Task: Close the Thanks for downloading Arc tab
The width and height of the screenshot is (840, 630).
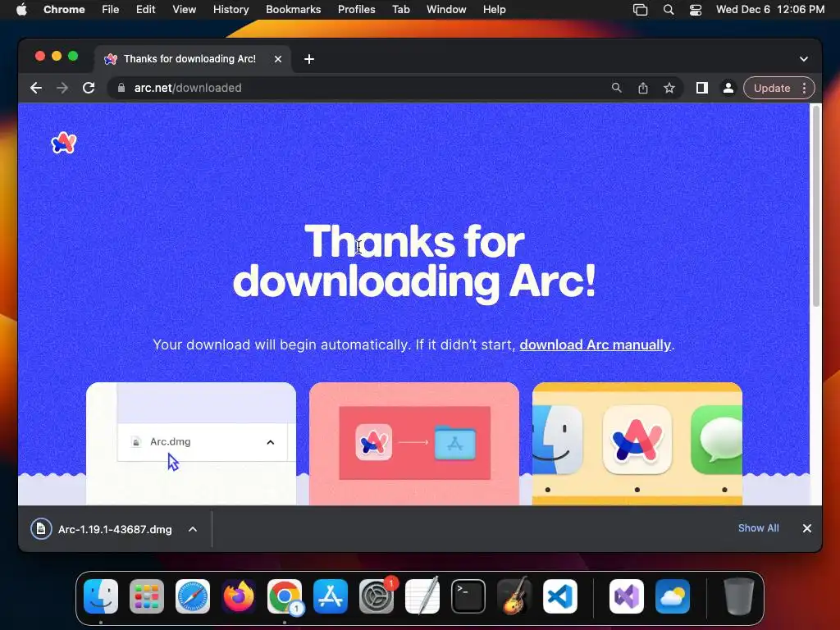Action: coord(278,59)
